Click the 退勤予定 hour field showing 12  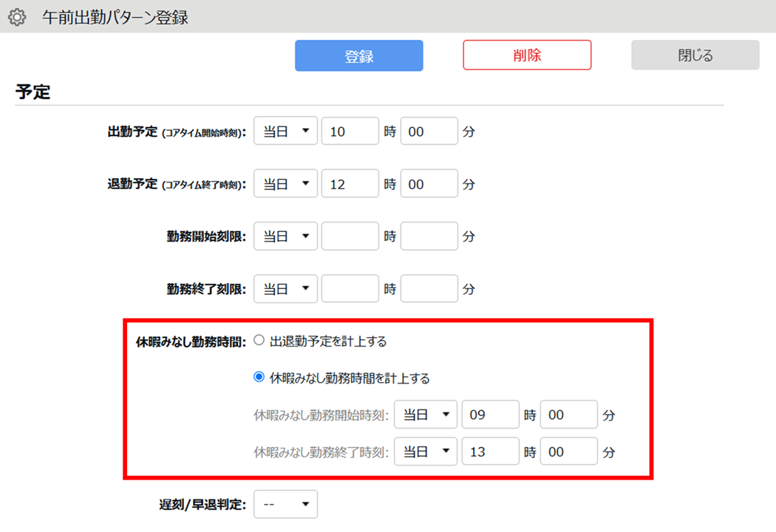[350, 184]
